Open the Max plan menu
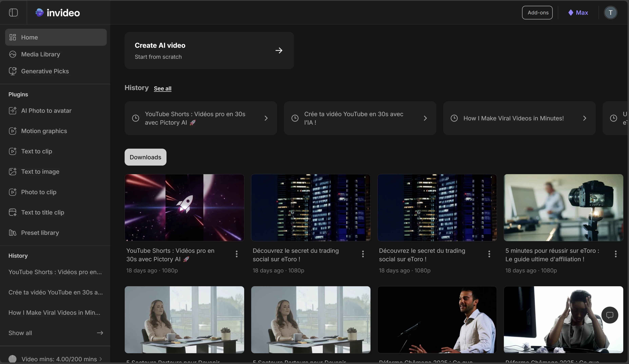629x364 pixels. (578, 13)
